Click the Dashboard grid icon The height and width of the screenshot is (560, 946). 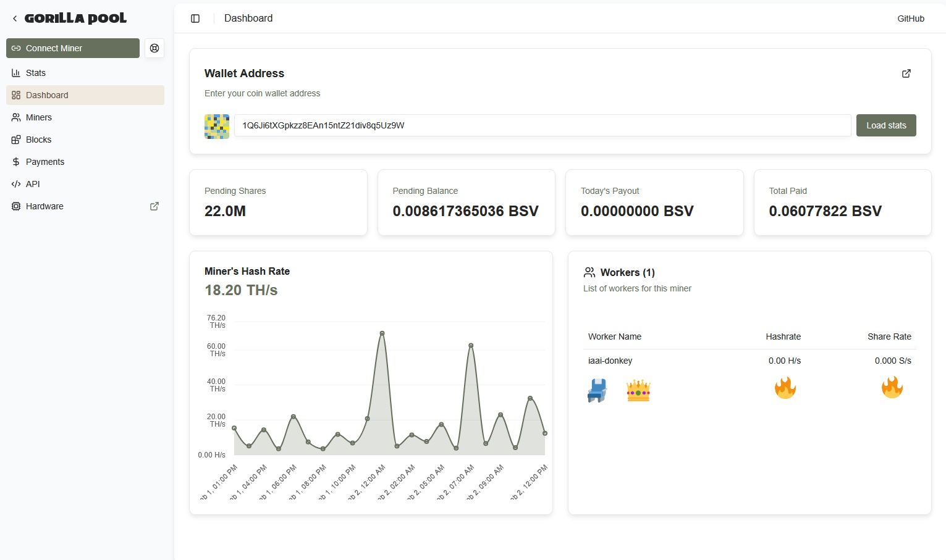point(16,95)
